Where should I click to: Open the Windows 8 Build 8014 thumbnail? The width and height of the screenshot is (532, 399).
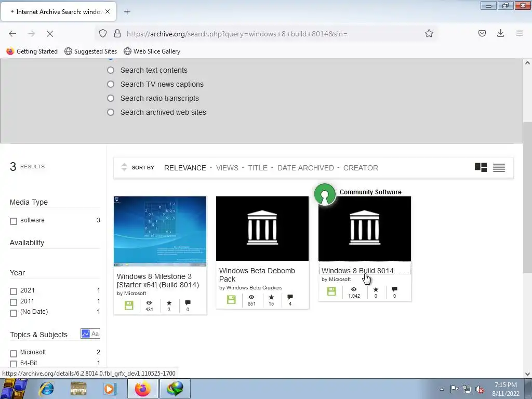[364, 229]
